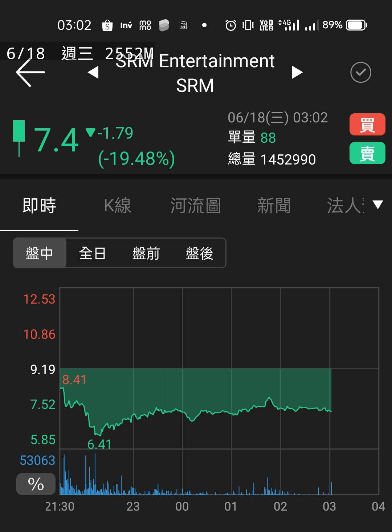Tap the checkmark watchlist icon

coord(361,72)
